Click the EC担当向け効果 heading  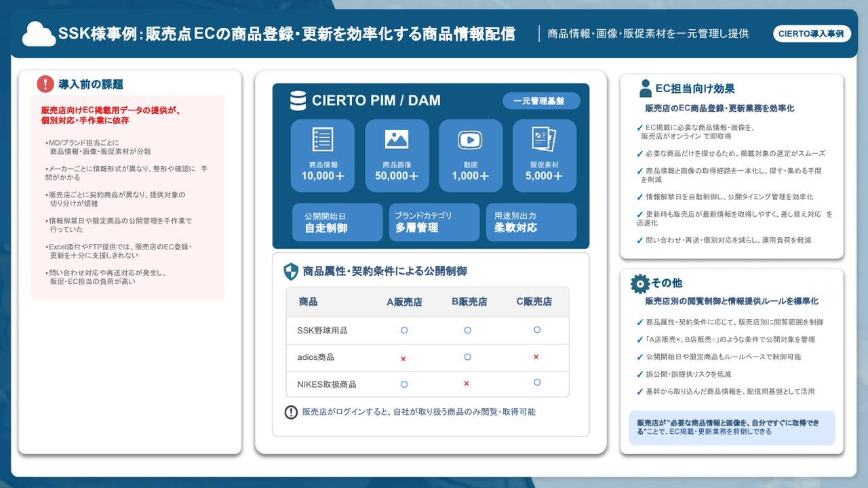(695, 89)
